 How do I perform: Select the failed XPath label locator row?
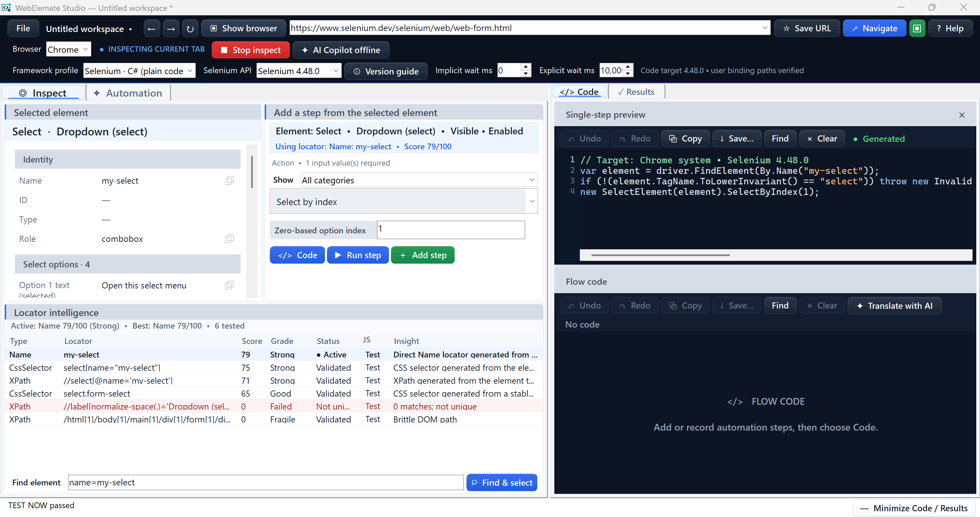pos(274,406)
